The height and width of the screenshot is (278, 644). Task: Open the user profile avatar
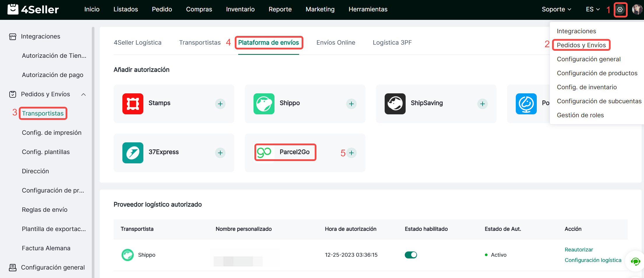[x=637, y=10]
